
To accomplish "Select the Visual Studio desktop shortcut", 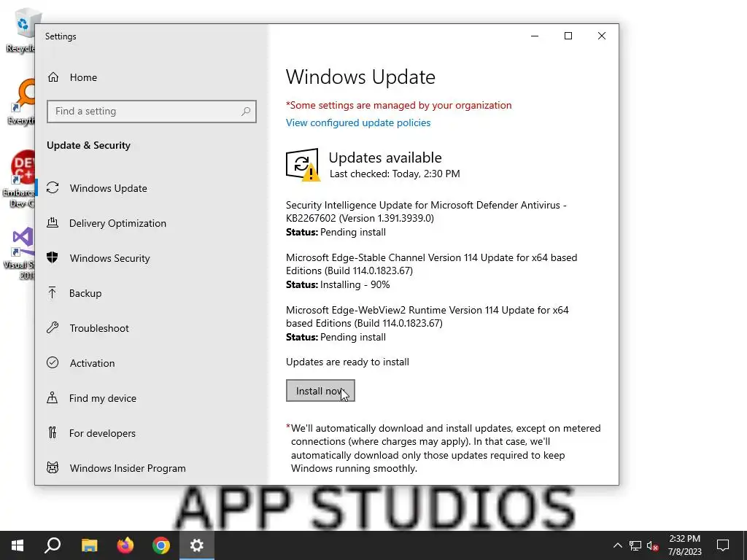I will (20, 252).
